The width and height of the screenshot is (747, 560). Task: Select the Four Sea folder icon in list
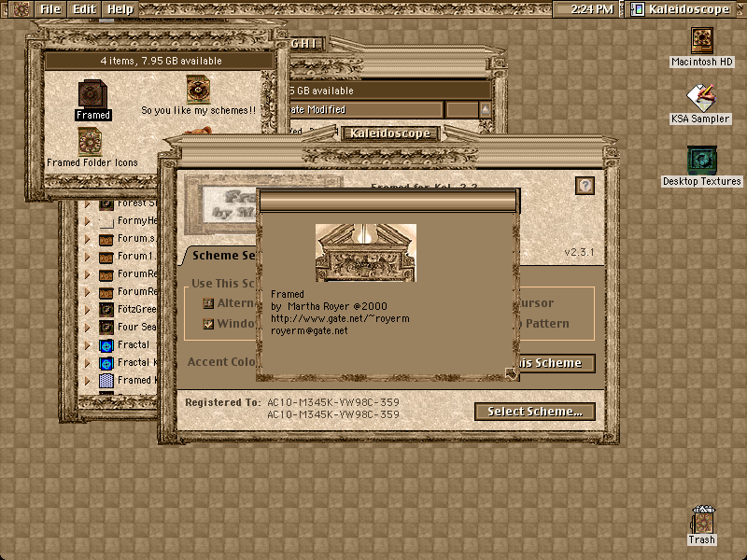106,328
